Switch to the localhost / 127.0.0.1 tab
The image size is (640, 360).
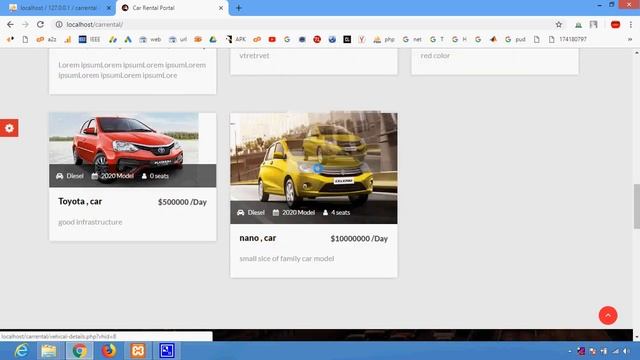click(58, 8)
